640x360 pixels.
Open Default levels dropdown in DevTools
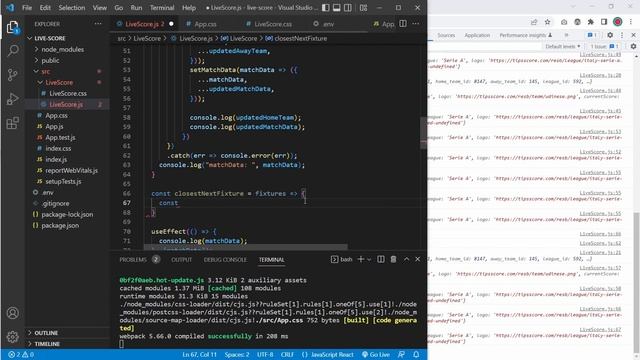coord(562,47)
